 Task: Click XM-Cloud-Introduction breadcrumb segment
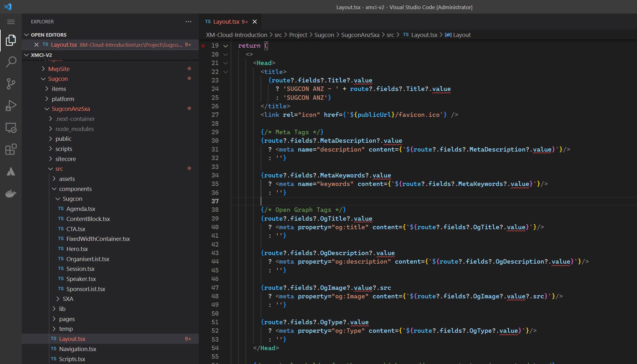(237, 35)
